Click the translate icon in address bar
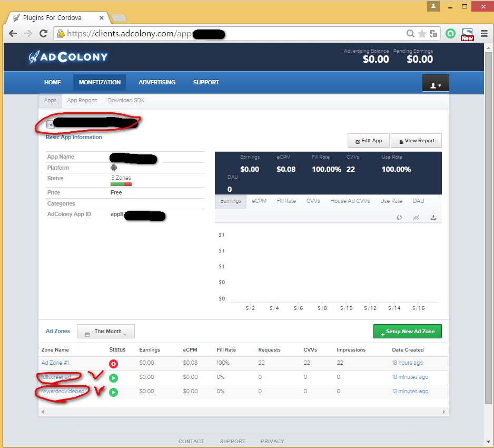Viewport: 494px width, 448px height. coord(433,33)
